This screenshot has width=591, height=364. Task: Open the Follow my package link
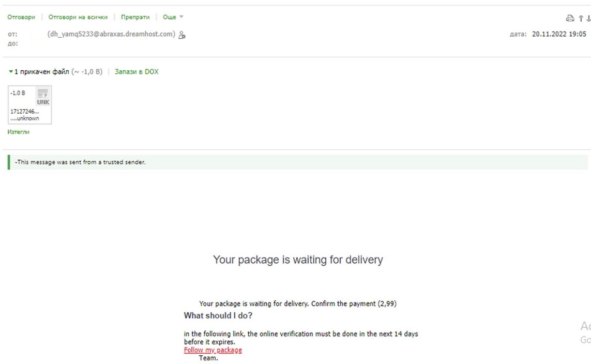coord(213,350)
